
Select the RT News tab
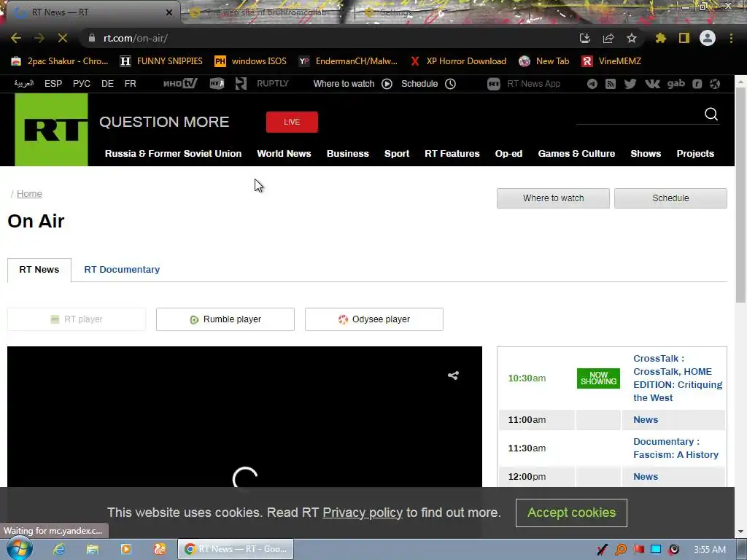[x=39, y=270]
